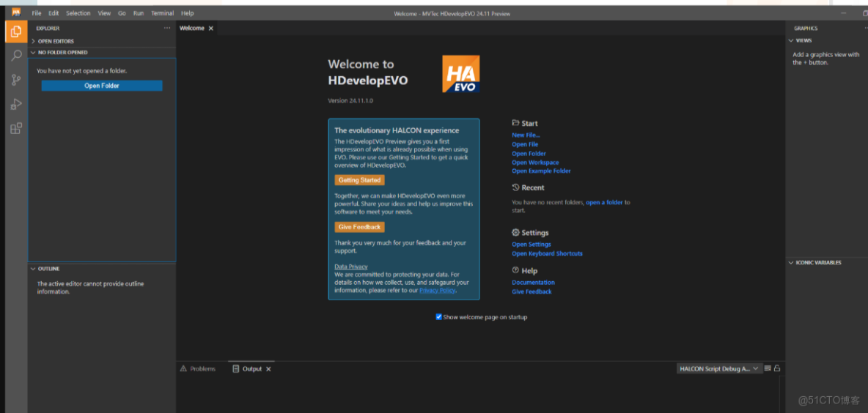The width and height of the screenshot is (868, 413).
Task: Click the Privacy Policy link
Action: (438, 290)
